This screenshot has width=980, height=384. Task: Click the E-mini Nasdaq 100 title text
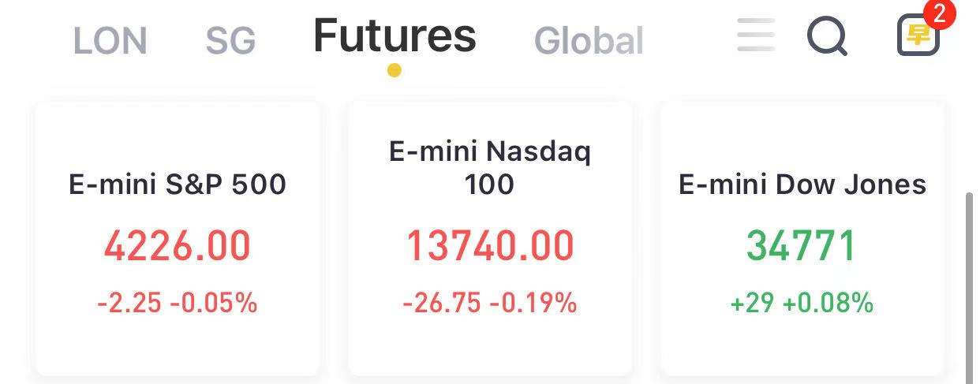[x=490, y=167]
